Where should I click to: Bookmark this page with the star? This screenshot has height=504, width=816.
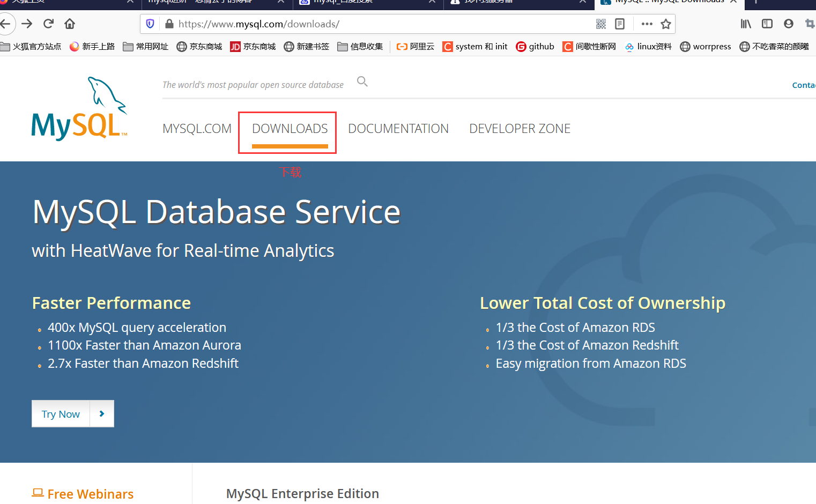click(666, 24)
